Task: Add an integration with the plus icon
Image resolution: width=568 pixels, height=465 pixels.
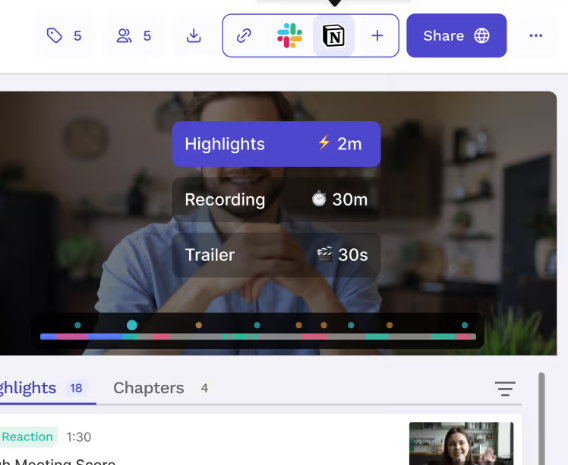Action: (377, 36)
